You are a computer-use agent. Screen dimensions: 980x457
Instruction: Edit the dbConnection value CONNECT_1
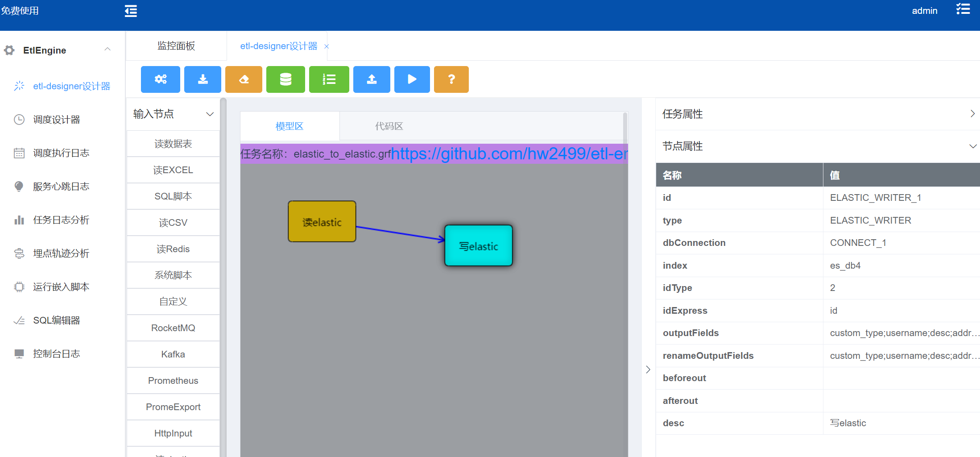(901, 243)
